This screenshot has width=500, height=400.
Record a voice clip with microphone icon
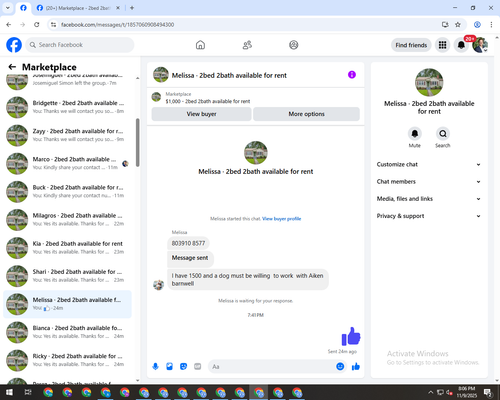pyautogui.click(x=155, y=367)
